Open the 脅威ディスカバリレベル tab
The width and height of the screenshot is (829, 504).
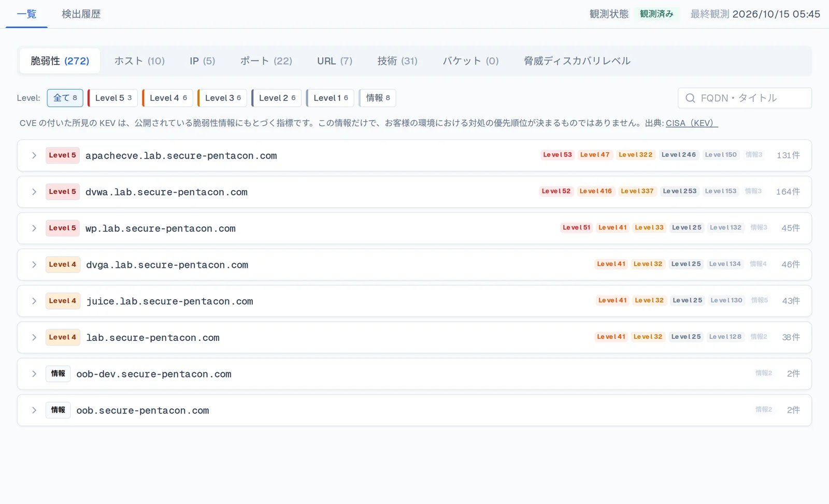coord(577,61)
